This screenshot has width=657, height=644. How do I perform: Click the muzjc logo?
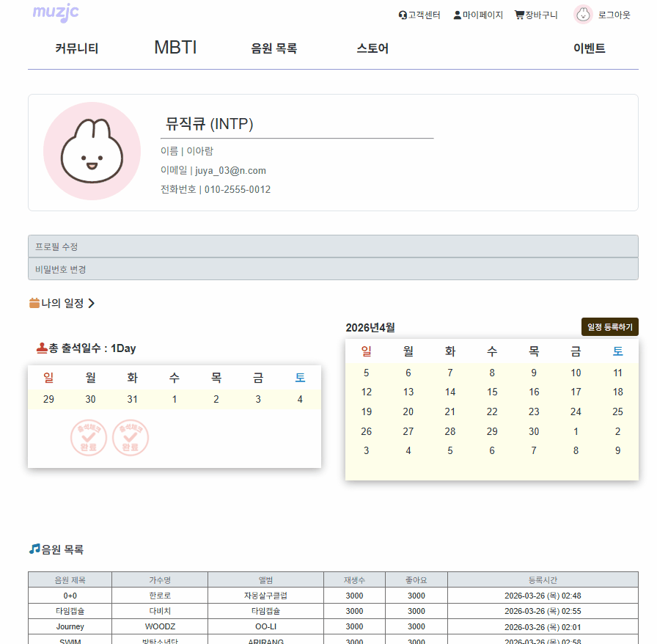coord(56,12)
